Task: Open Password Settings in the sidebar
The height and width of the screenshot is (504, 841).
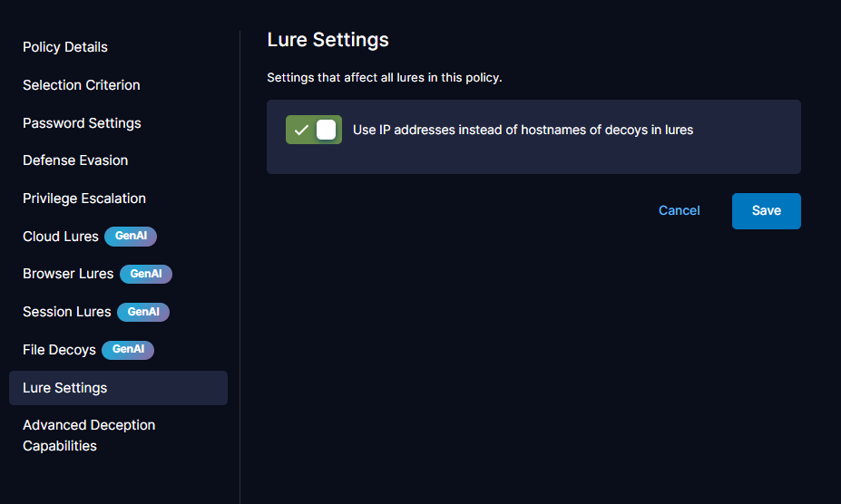Action: click(82, 123)
